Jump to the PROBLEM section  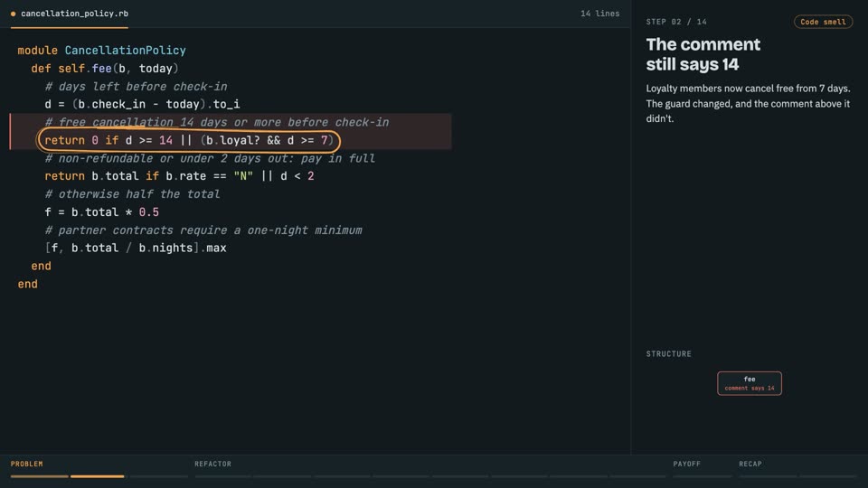pos(26,465)
